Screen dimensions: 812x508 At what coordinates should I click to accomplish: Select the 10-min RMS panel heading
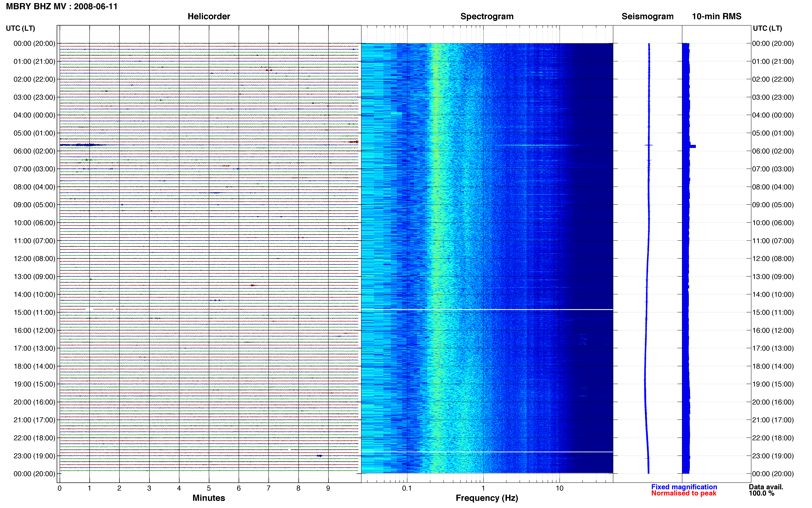pos(716,16)
